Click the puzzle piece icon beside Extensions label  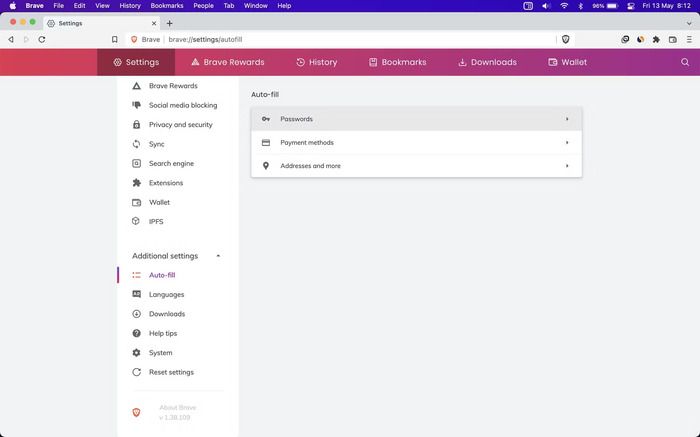pyautogui.click(x=137, y=183)
